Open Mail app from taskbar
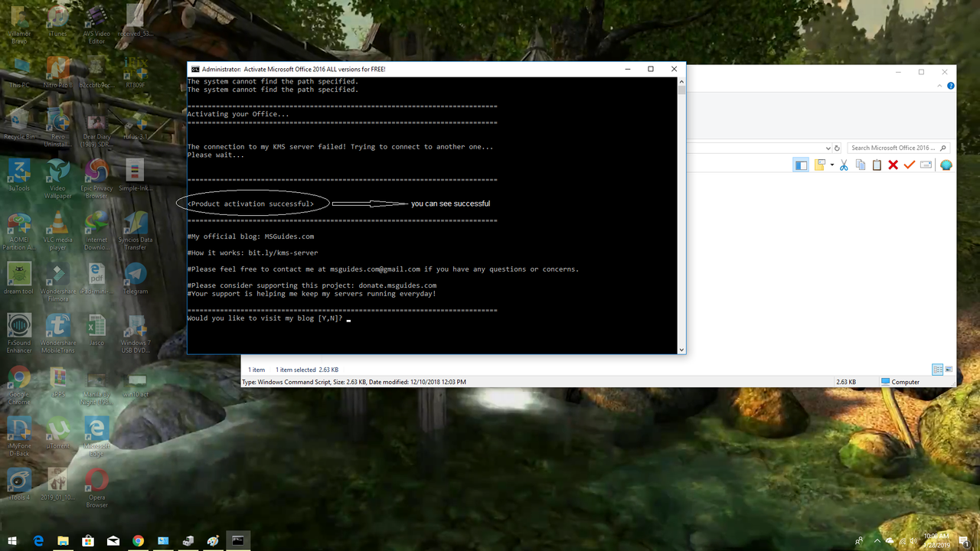Screen dimensions: 980x551 point(113,540)
